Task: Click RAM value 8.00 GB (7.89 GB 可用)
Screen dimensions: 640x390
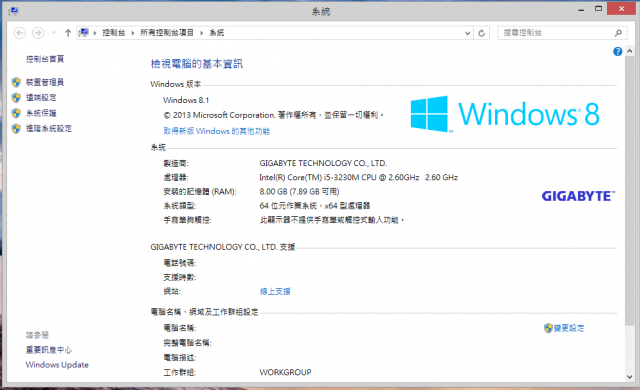Action: click(x=299, y=192)
